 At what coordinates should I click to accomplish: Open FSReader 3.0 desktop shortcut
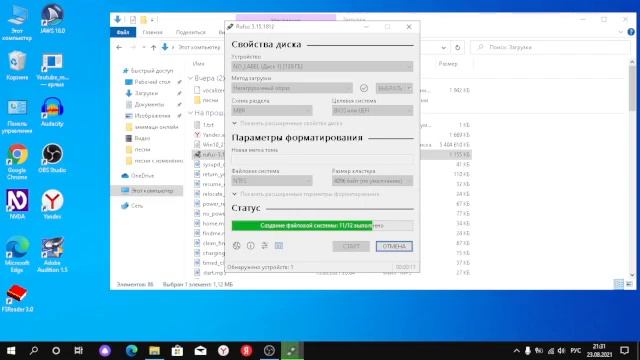17,299
